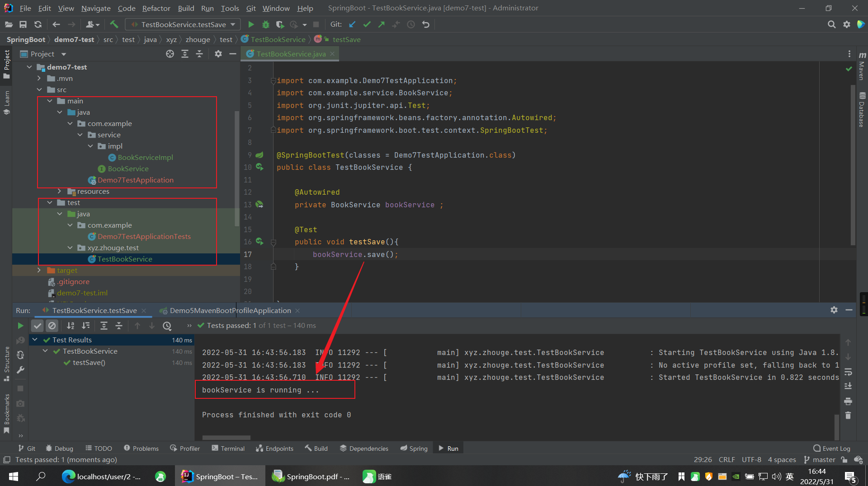Open the Event Log

click(x=832, y=448)
